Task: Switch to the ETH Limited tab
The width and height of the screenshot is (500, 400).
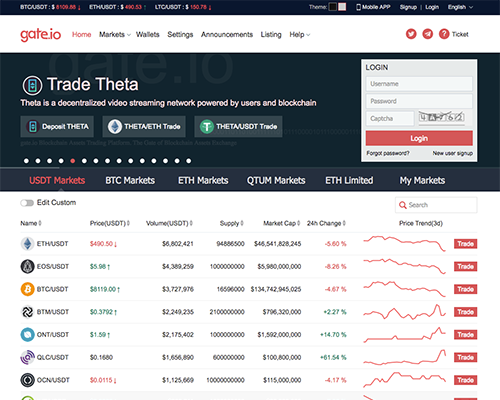Action: coord(349,180)
